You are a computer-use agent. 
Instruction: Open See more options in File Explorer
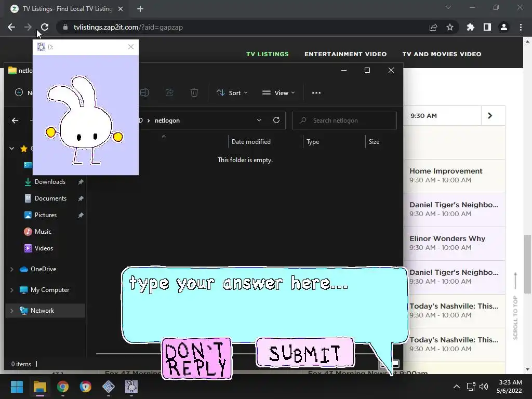point(316,92)
